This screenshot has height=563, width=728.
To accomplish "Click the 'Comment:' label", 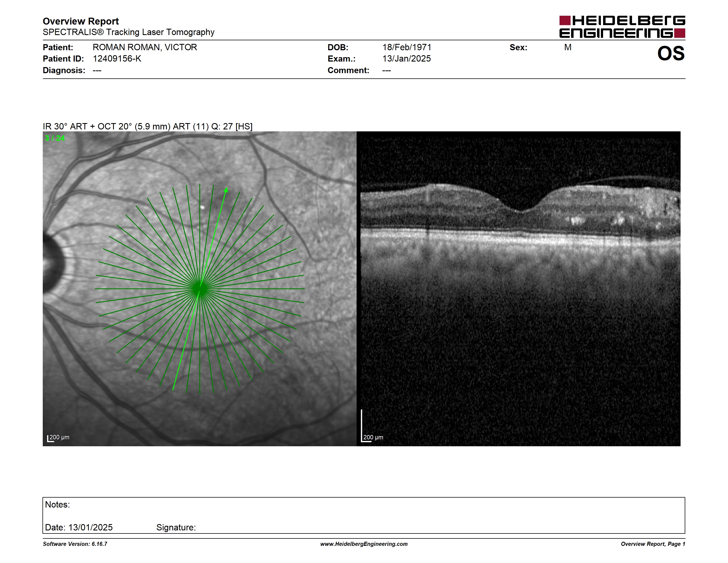I will 348,70.
